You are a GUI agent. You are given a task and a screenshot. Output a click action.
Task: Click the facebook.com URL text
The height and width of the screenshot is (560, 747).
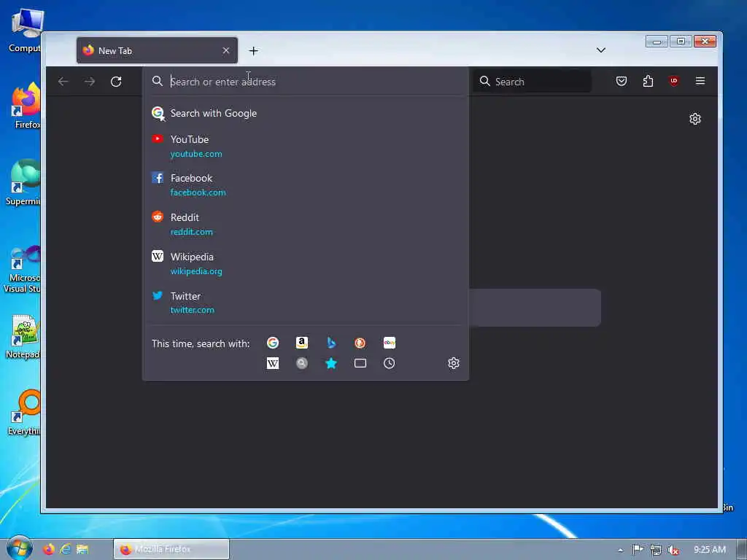click(x=198, y=192)
